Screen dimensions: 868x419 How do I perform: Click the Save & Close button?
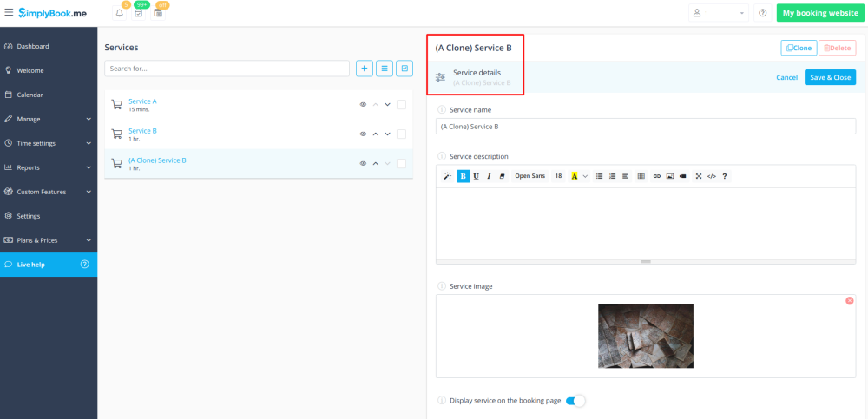click(830, 77)
